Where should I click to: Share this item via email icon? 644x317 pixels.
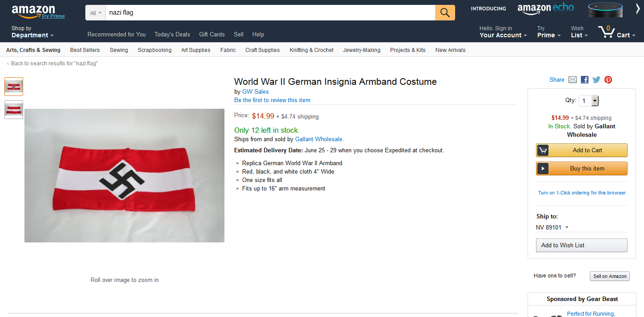(572, 80)
